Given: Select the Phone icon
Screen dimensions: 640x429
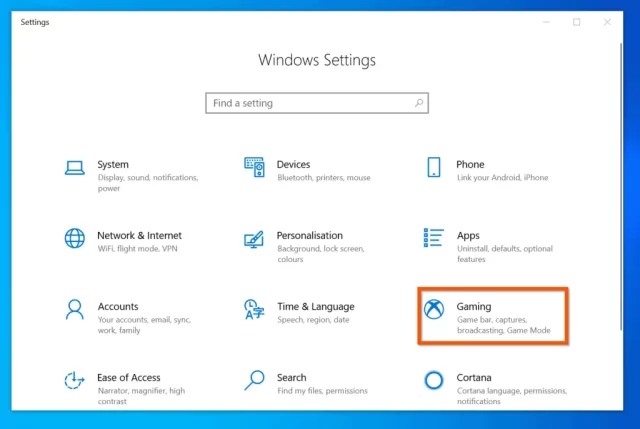Looking at the screenshot, I should pyautogui.click(x=433, y=167).
